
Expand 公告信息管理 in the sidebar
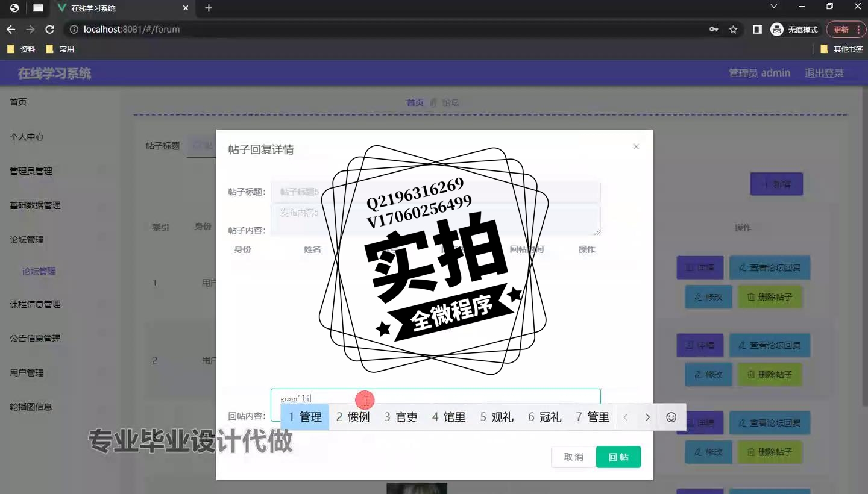pos(35,339)
